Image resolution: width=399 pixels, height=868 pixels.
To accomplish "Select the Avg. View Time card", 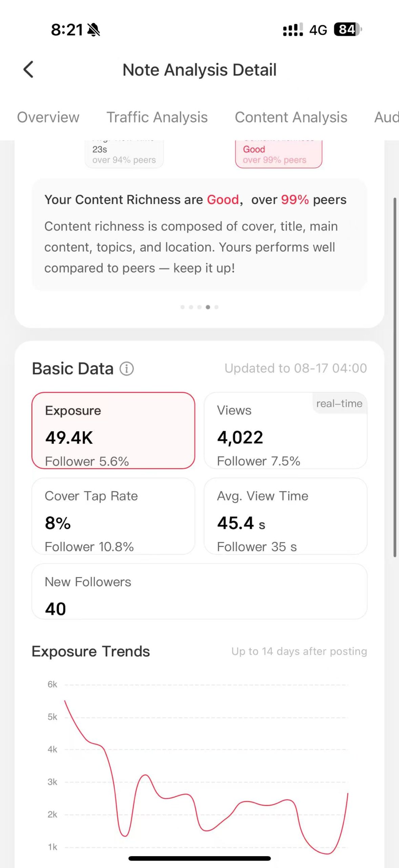I will pyautogui.click(x=286, y=516).
